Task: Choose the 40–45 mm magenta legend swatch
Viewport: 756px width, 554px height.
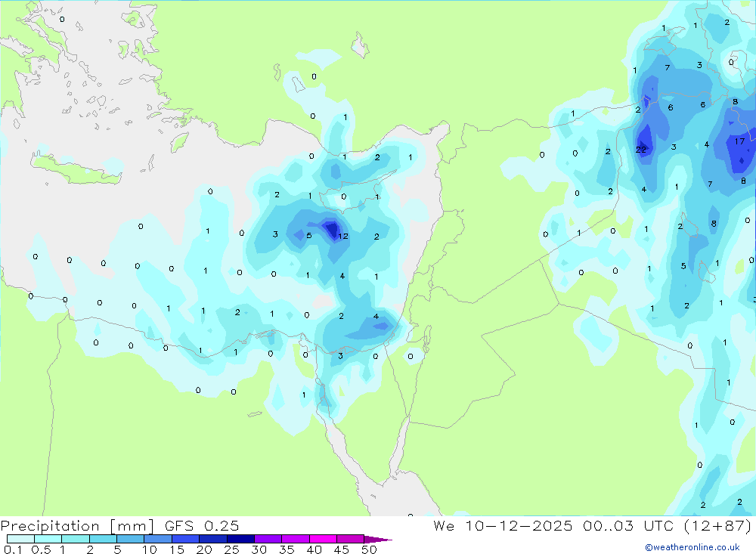Action: point(323,539)
